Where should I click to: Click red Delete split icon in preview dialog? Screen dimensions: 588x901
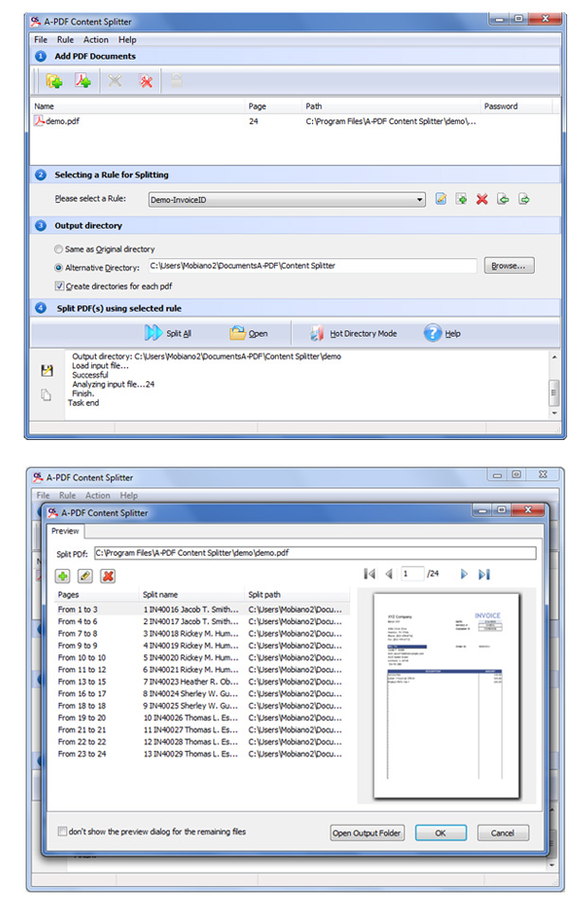pos(107,576)
